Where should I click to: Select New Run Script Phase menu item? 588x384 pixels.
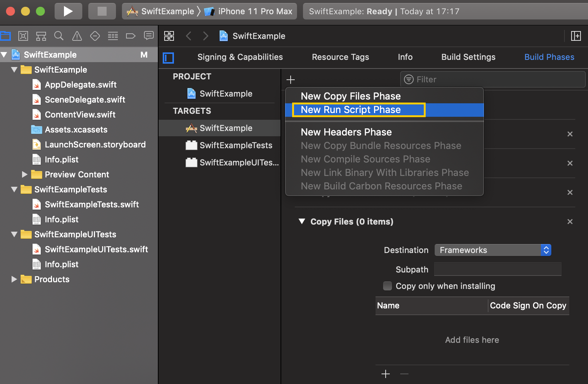pyautogui.click(x=350, y=110)
